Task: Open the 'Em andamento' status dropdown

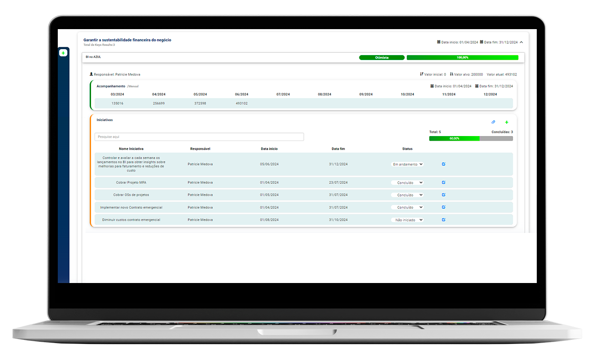Action: point(407,164)
